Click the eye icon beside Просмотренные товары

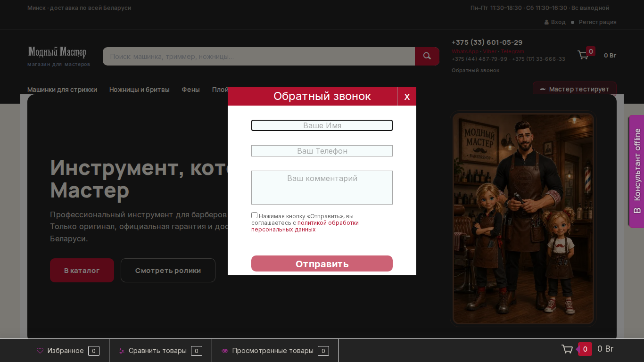(x=225, y=351)
